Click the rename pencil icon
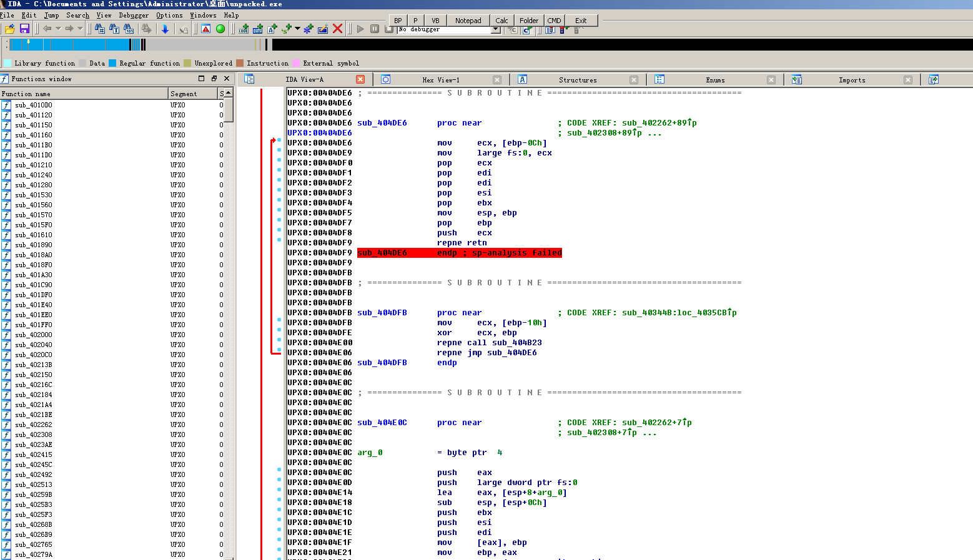Screen dimensions: 973x560 (323, 29)
